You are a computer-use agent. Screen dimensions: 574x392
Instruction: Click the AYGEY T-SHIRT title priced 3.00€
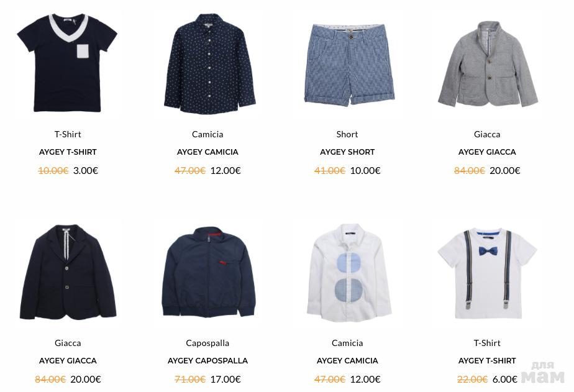coord(68,152)
